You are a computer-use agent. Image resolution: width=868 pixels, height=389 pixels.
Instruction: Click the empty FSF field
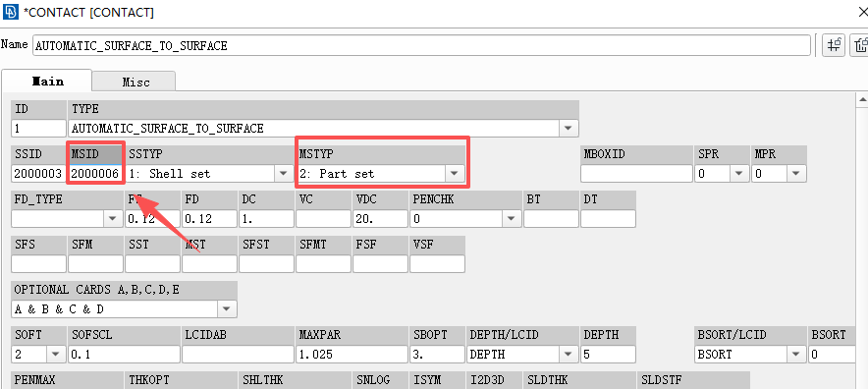(380, 264)
